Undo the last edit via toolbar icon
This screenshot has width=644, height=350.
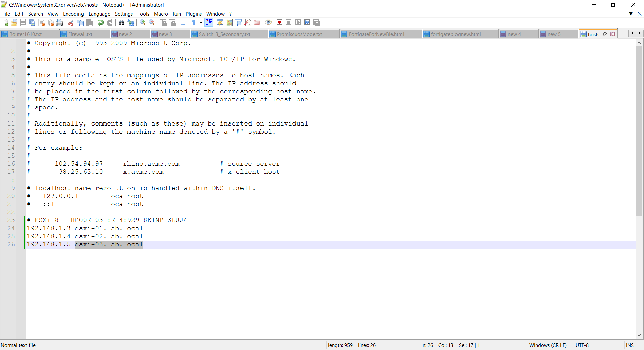pyautogui.click(x=101, y=22)
